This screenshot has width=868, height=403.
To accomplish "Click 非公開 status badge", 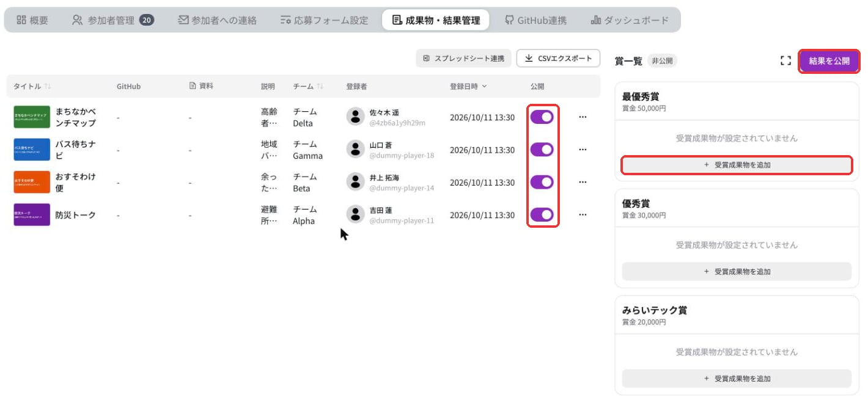I will [663, 61].
